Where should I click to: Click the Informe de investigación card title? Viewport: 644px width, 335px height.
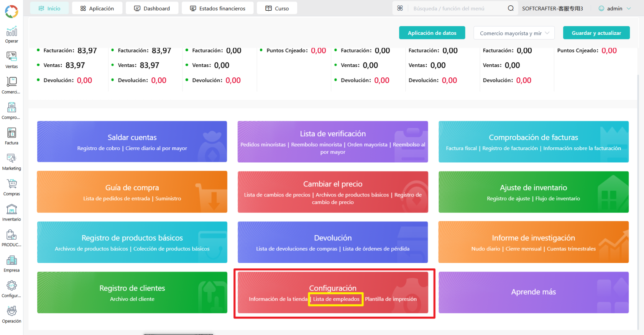534,238
